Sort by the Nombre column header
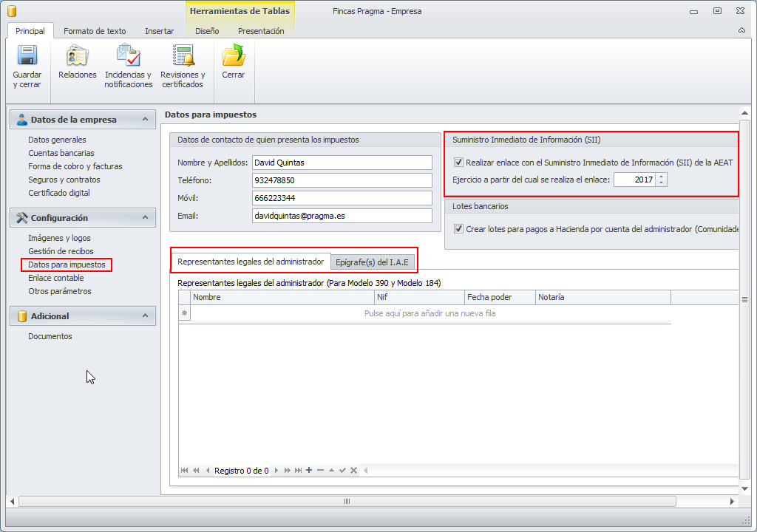This screenshot has width=757, height=532. [x=282, y=297]
